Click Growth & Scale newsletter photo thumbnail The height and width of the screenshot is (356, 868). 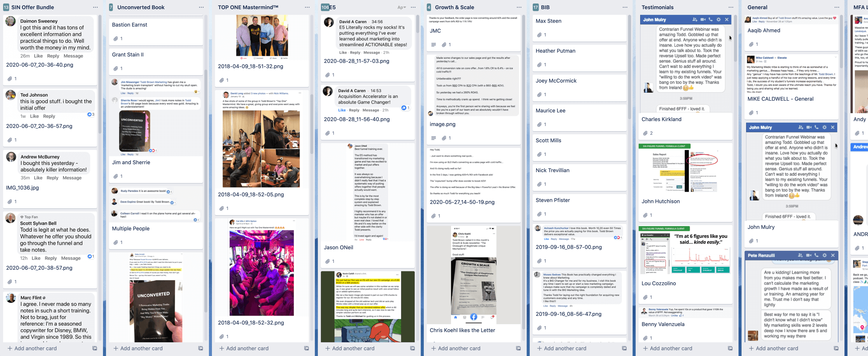(474, 275)
